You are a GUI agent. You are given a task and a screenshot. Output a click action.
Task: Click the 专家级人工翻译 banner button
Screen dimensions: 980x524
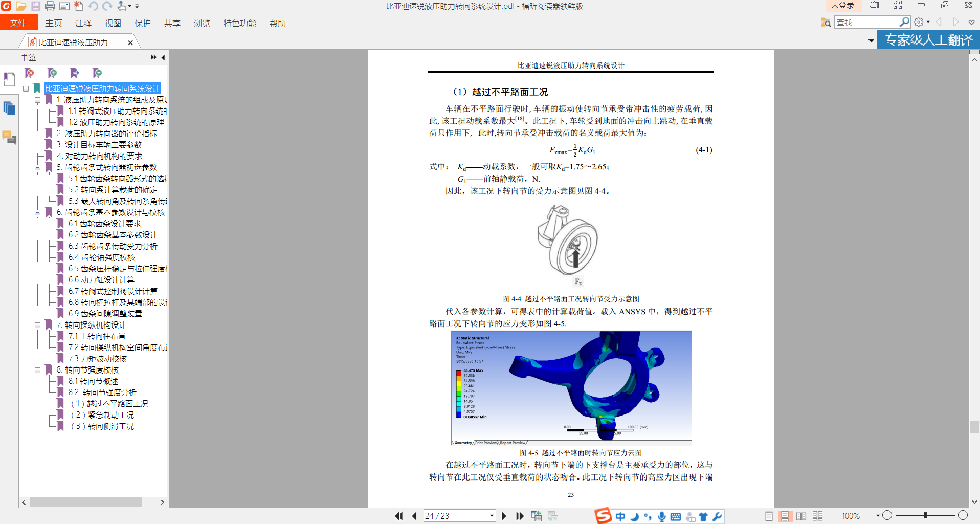(x=929, y=40)
